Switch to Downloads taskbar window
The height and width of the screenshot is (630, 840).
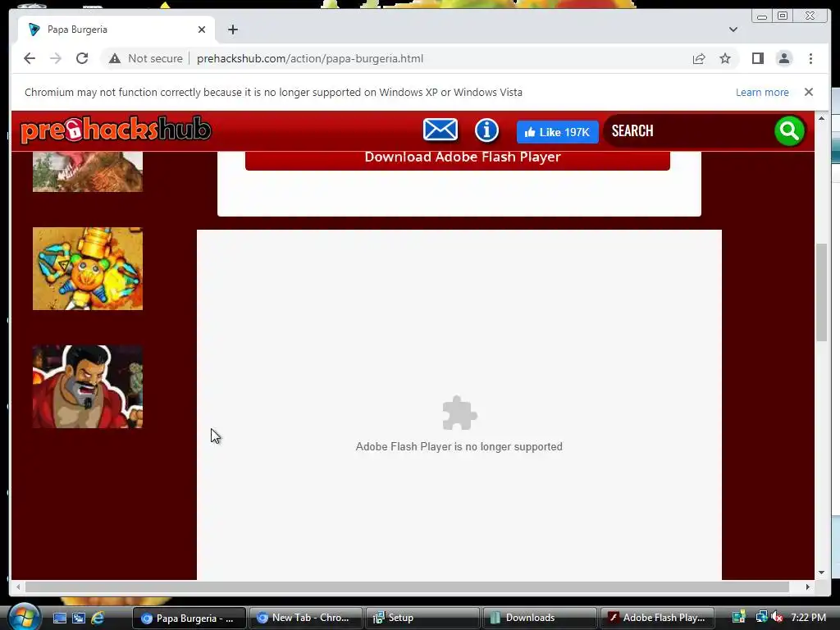540,618
